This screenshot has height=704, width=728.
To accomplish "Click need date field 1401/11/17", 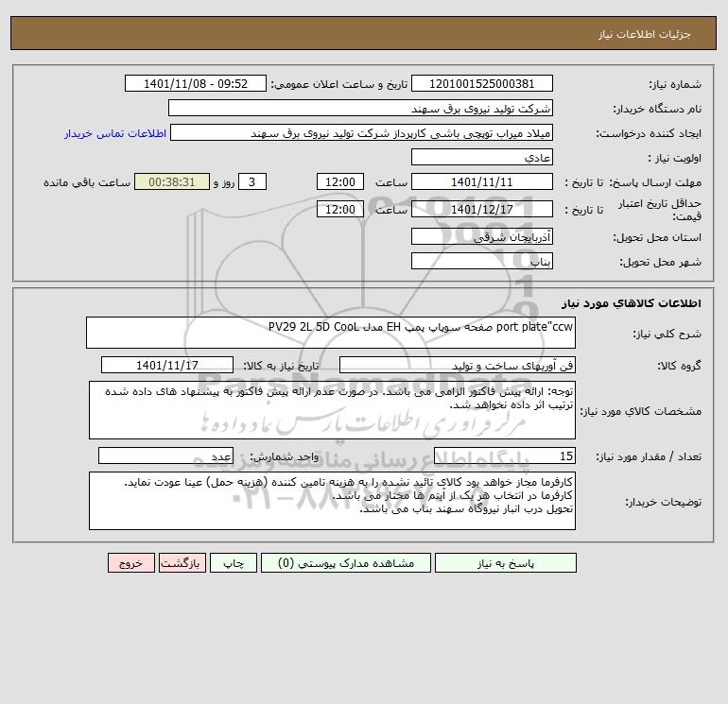I will pos(167,365).
